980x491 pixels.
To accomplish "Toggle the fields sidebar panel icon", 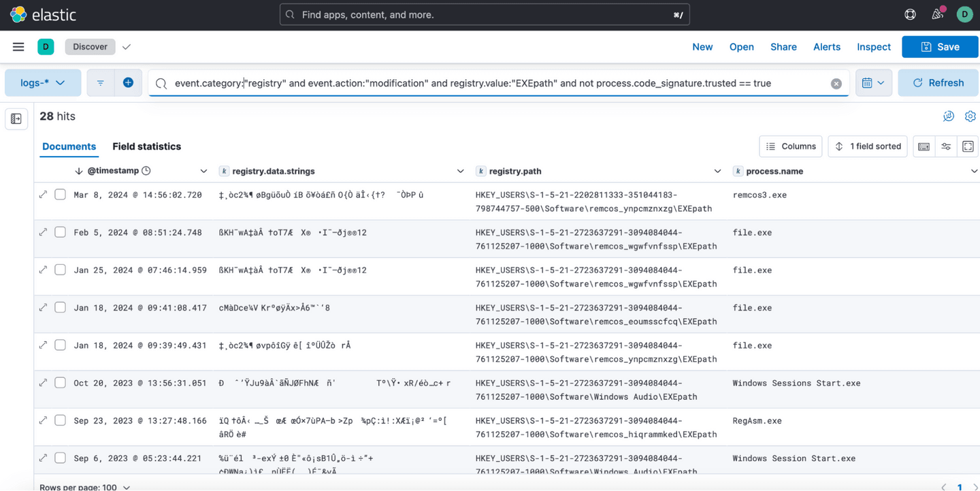I will 16,119.
